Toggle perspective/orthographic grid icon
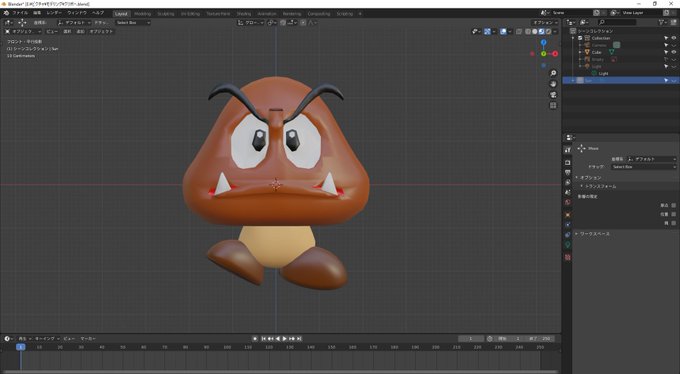 pos(553,106)
